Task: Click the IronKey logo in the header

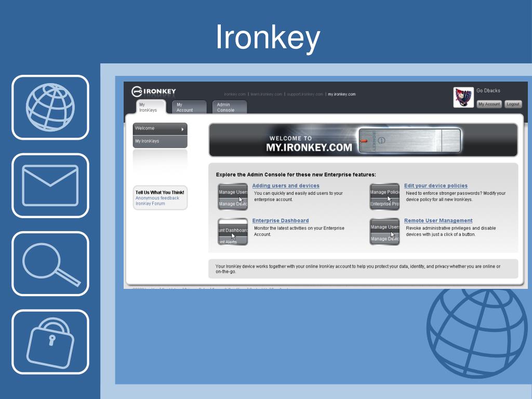Action: [153, 91]
